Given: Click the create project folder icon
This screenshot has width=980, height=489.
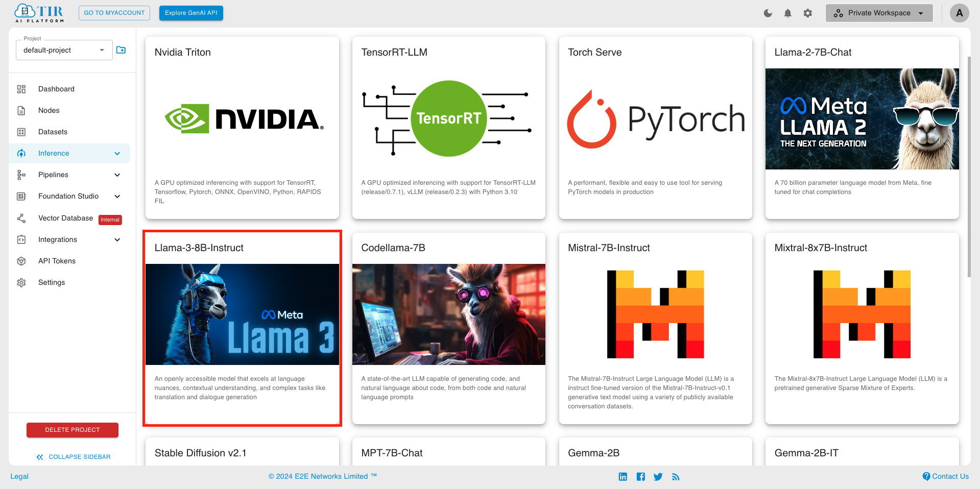Looking at the screenshot, I should click(x=121, y=50).
